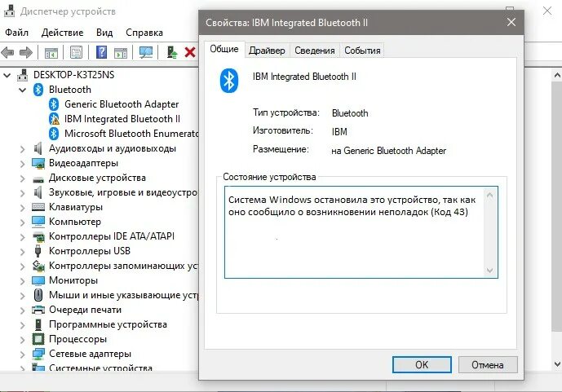Switch to the Сведения tab

(x=315, y=51)
